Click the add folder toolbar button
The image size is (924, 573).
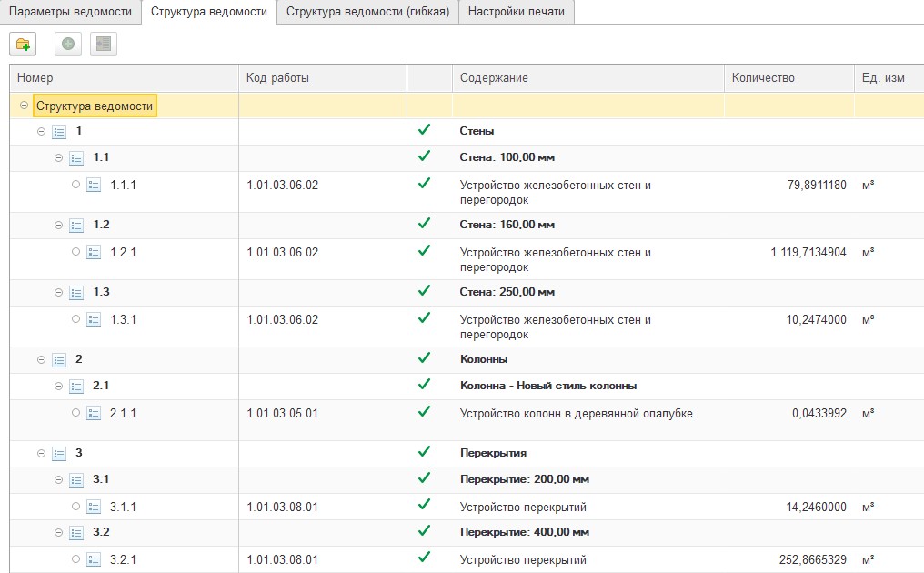pos(23,43)
